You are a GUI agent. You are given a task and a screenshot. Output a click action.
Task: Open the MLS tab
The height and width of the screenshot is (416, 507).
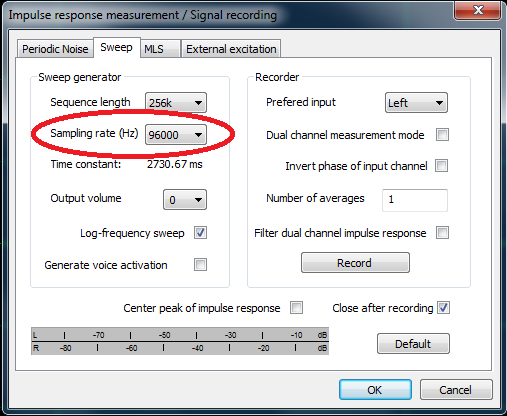[x=160, y=49]
